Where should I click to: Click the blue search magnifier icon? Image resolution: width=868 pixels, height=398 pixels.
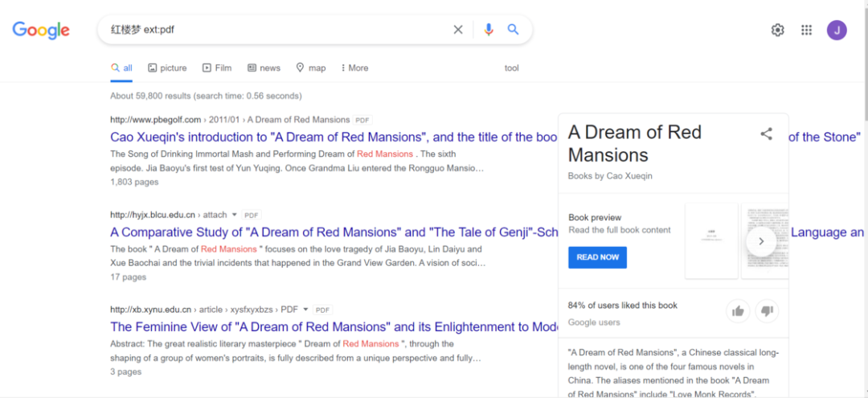point(513,30)
